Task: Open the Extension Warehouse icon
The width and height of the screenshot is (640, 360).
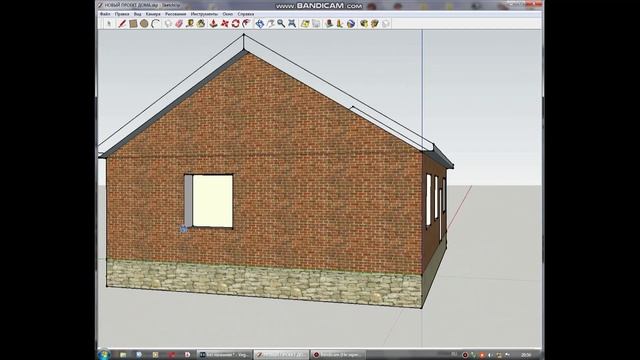Action: [x=386, y=24]
